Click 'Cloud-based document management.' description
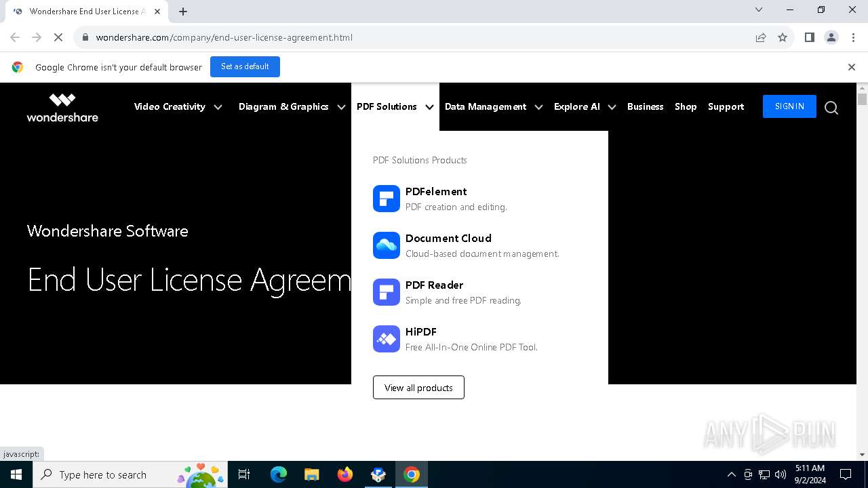The image size is (868, 488). pos(482,253)
